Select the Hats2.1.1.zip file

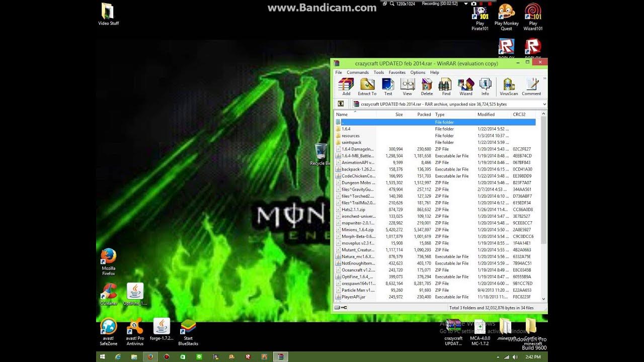pos(435,210)
